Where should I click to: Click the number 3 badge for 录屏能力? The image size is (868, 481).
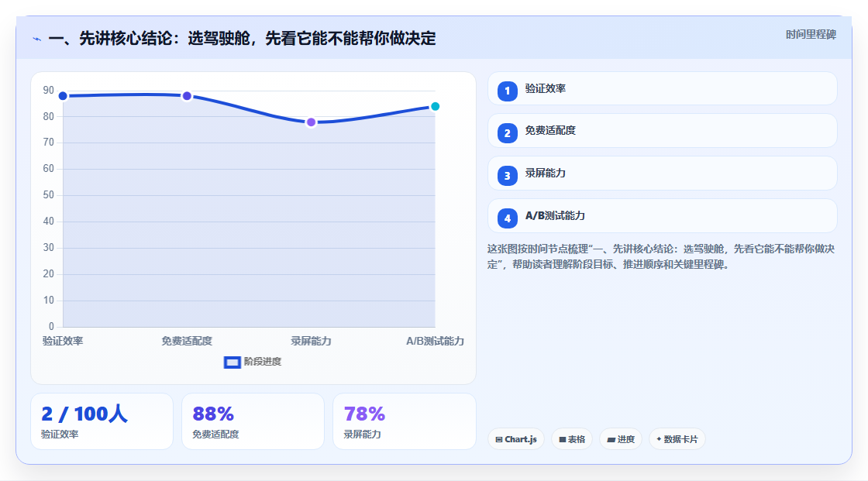[507, 176]
